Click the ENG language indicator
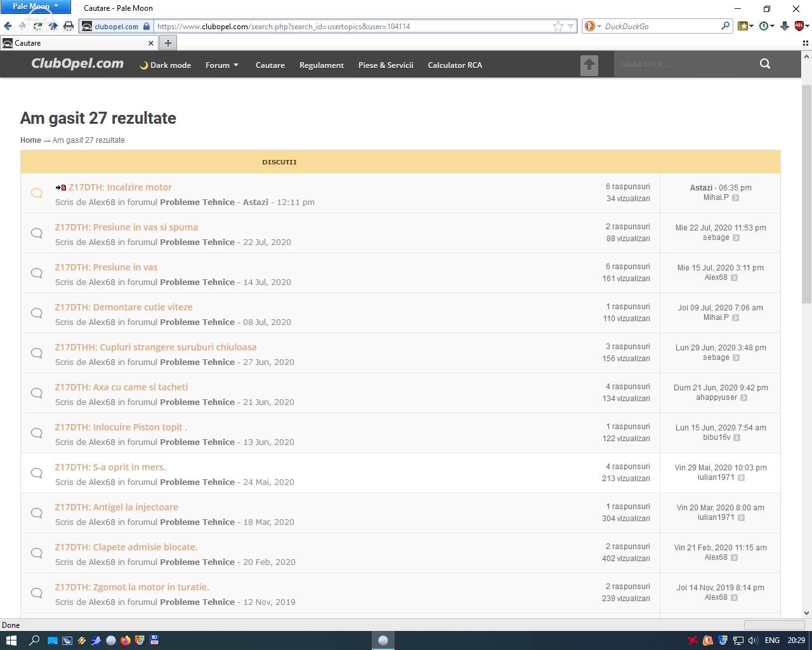 click(x=772, y=640)
